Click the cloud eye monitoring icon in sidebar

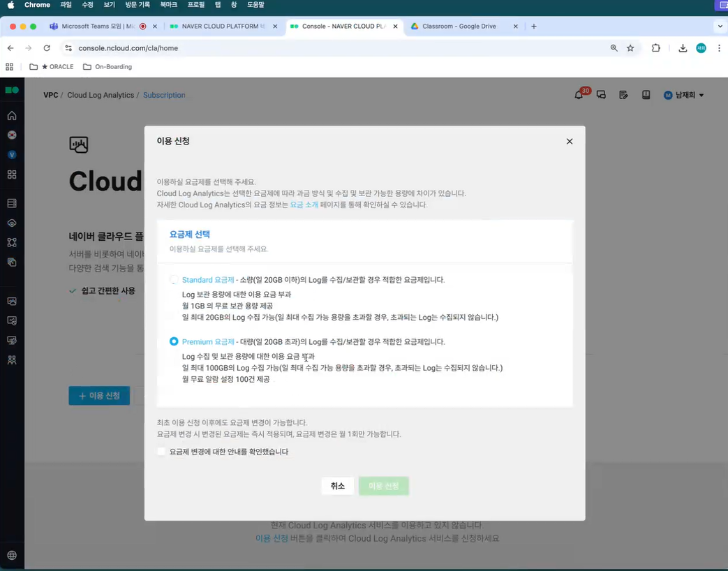tap(12, 223)
